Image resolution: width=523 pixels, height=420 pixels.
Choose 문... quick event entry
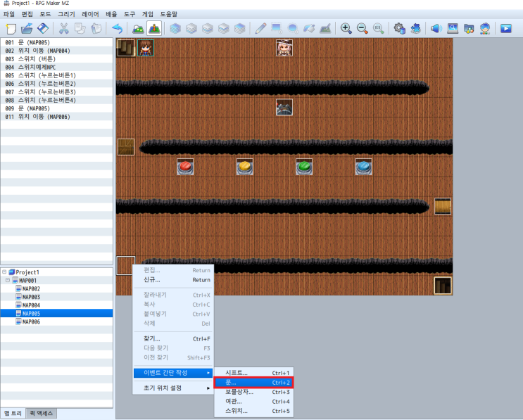(x=253, y=383)
